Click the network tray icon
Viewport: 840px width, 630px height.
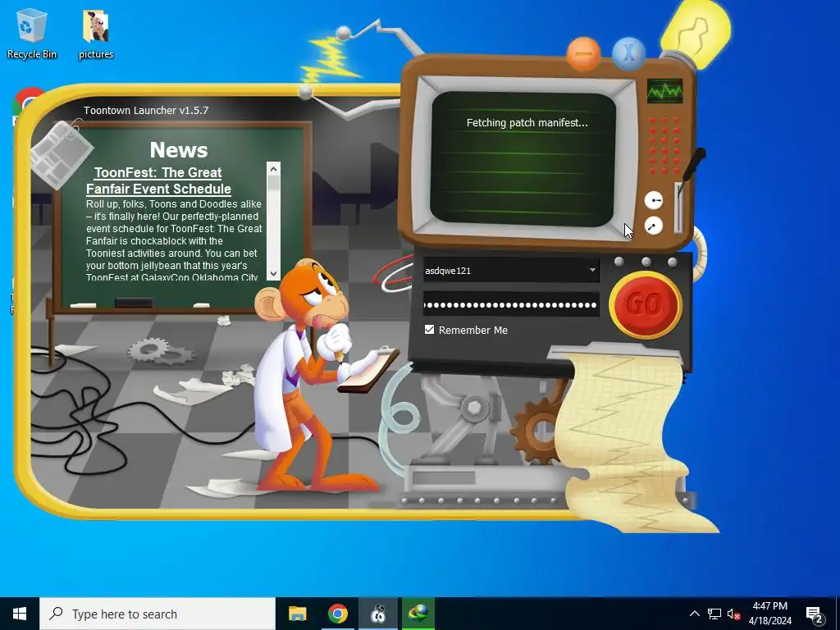714,614
